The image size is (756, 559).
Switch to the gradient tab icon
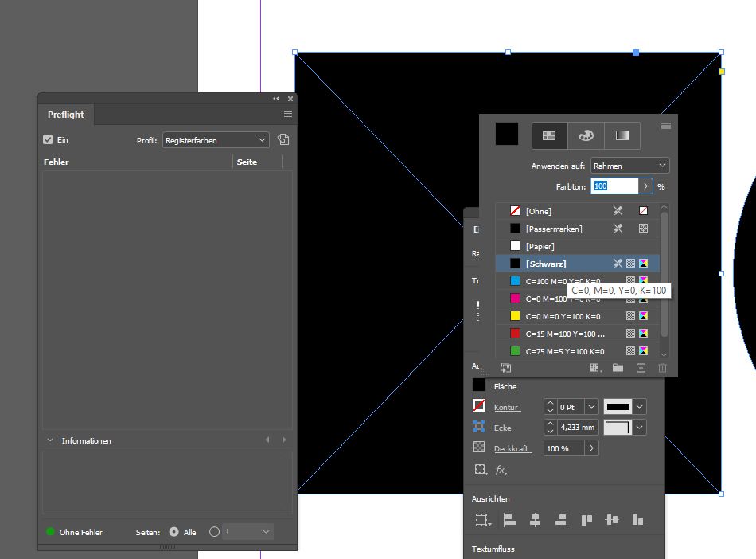(x=622, y=135)
